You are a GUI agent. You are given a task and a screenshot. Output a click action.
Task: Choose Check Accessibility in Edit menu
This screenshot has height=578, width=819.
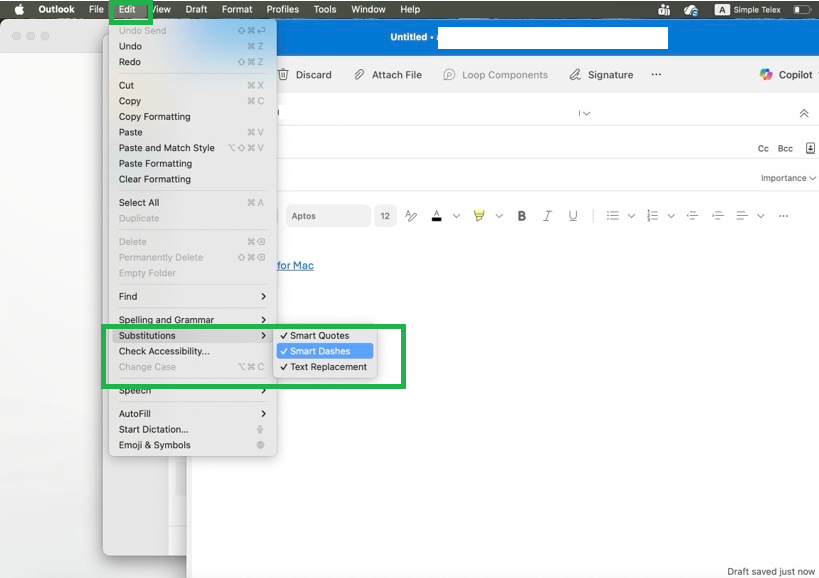[192, 351]
